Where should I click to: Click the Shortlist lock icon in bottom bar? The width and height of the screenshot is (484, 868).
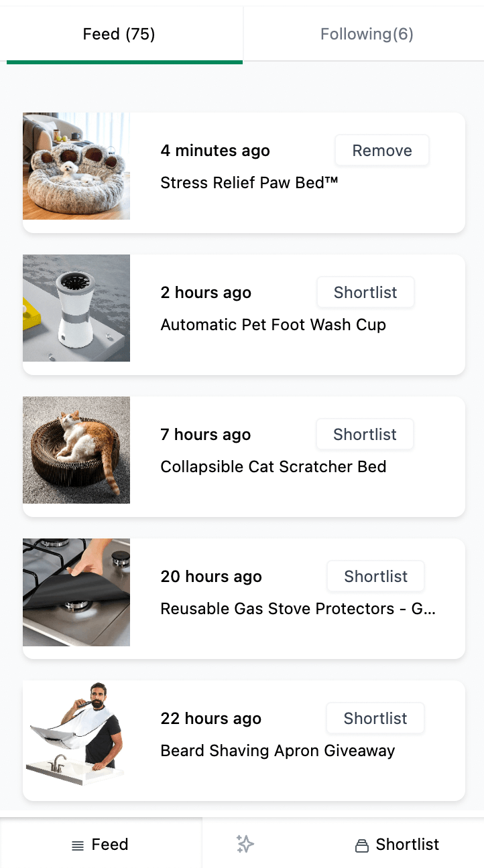pyautogui.click(x=362, y=845)
